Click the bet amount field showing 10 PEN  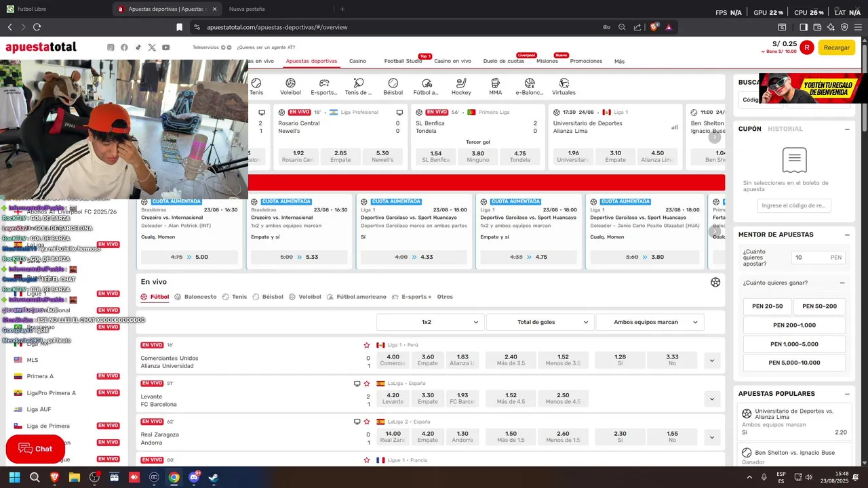818,258
